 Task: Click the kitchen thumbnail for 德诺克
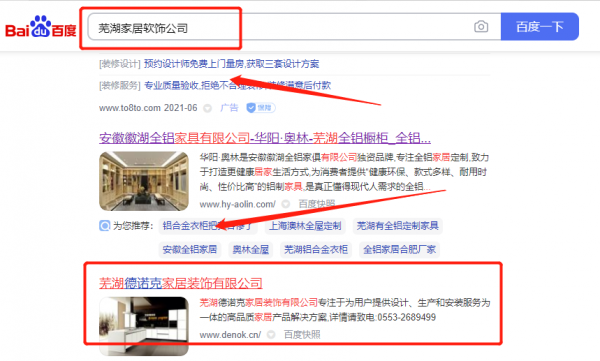(144, 326)
